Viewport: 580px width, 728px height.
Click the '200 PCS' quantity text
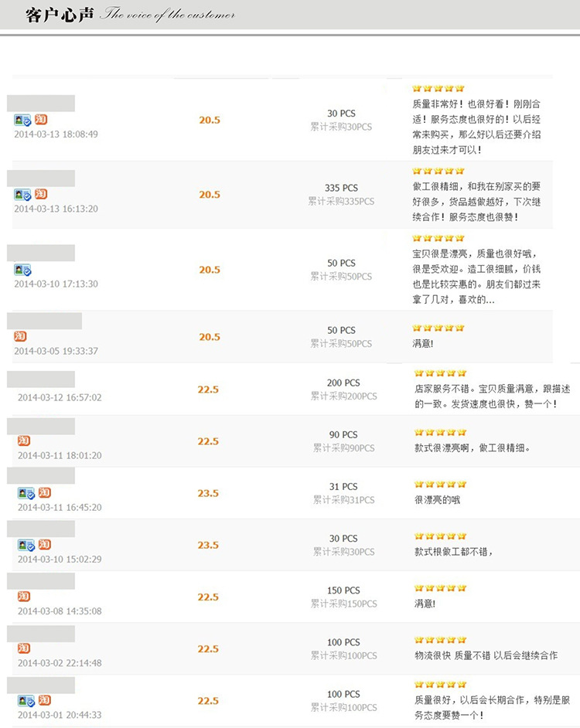point(343,383)
